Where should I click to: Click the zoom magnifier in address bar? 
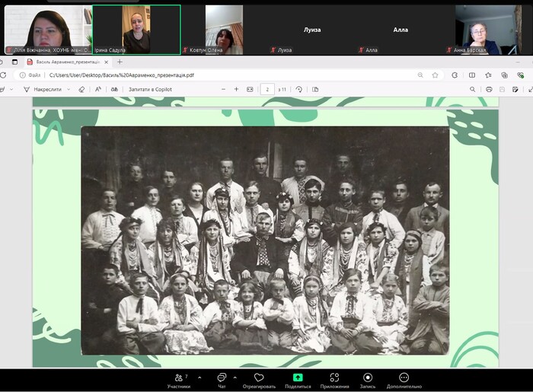(420, 75)
